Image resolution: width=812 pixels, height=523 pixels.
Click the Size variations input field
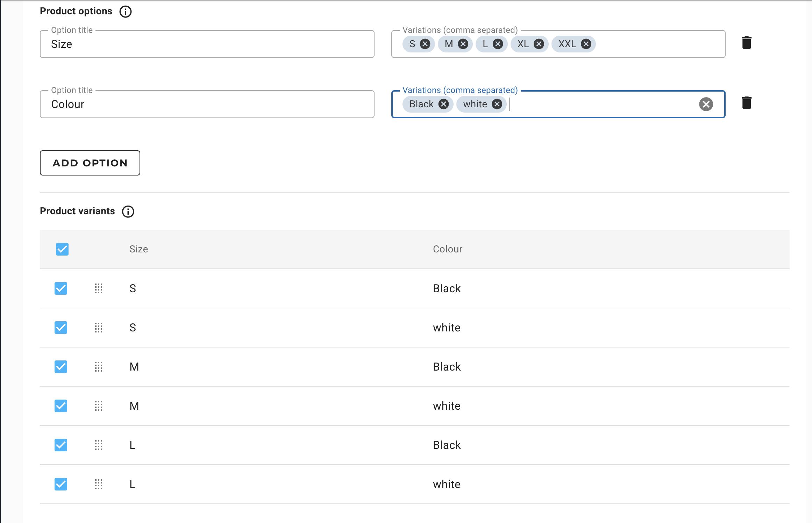pyautogui.click(x=657, y=44)
